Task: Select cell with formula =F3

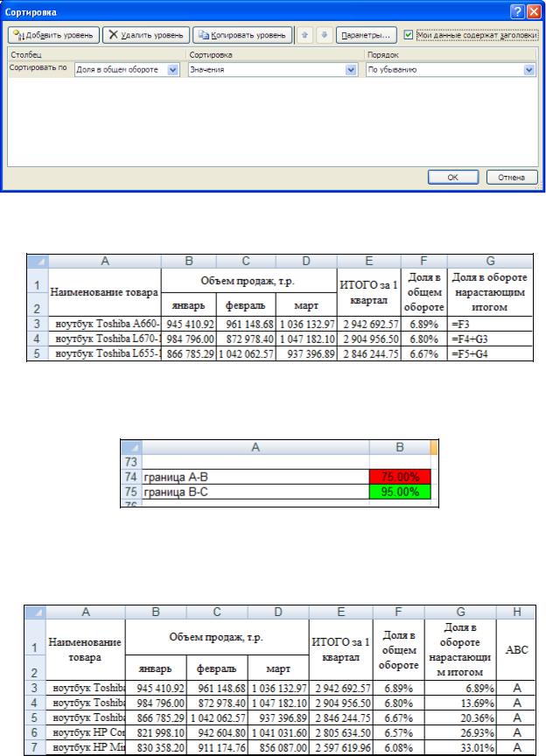Action: click(490, 324)
